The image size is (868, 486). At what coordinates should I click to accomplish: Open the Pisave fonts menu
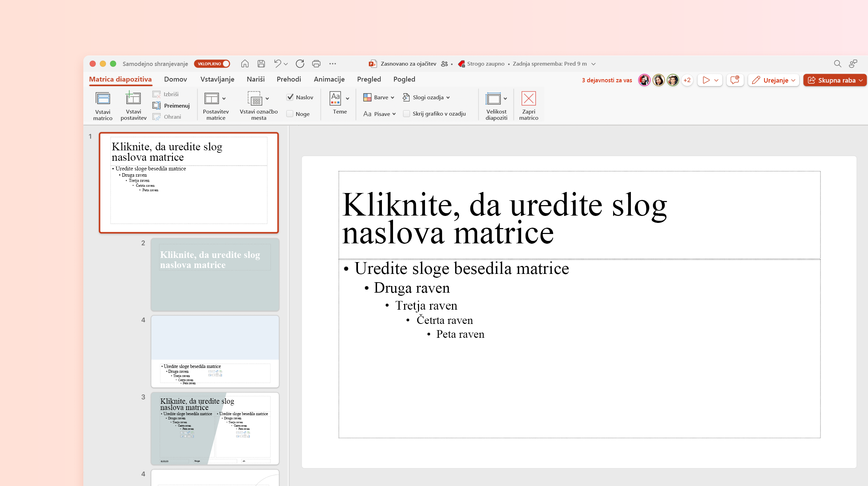click(x=379, y=114)
